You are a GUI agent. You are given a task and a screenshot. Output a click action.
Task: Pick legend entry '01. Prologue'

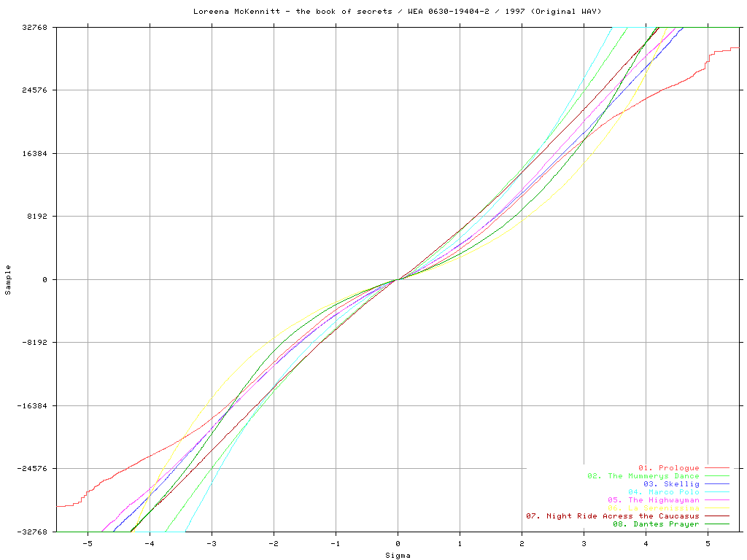tap(669, 468)
